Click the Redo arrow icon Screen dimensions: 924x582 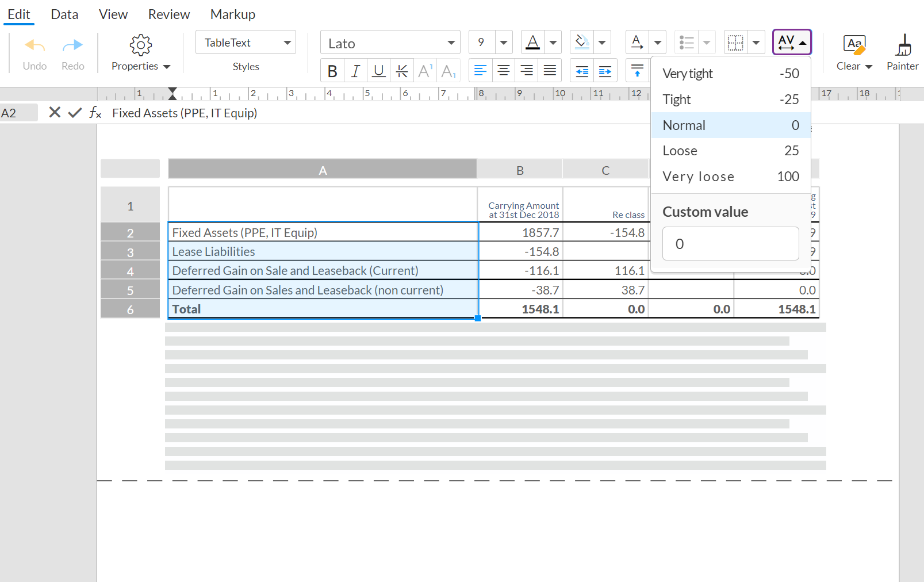tap(72, 45)
